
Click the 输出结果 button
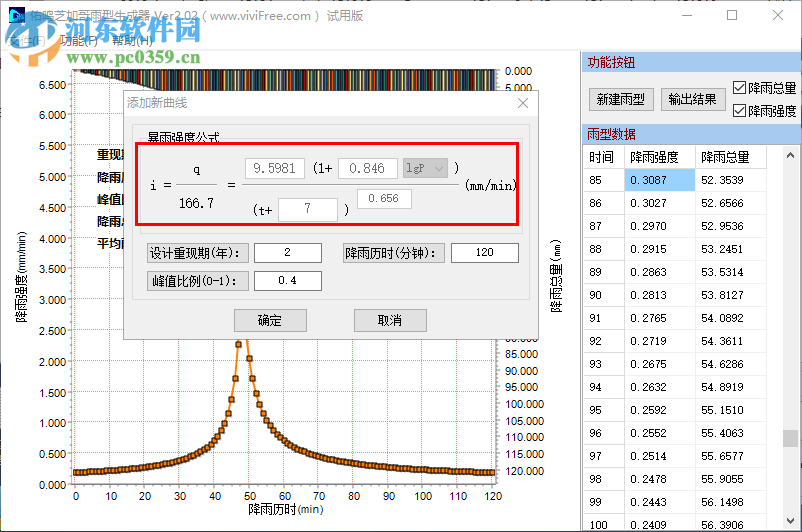pyautogui.click(x=693, y=99)
